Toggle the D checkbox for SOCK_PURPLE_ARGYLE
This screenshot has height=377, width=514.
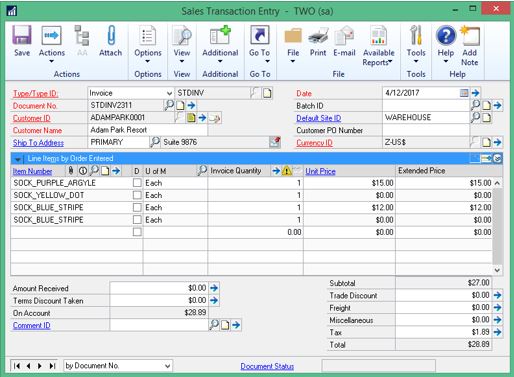(x=137, y=183)
